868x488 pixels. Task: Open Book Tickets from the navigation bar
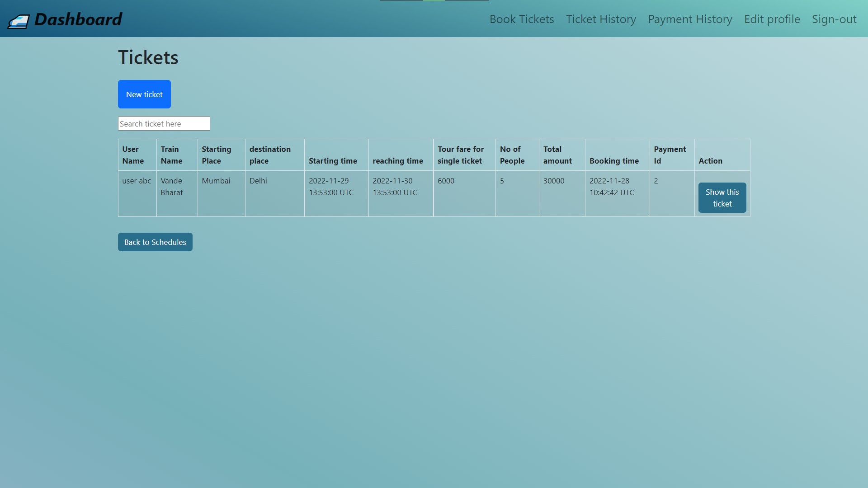pos(521,19)
